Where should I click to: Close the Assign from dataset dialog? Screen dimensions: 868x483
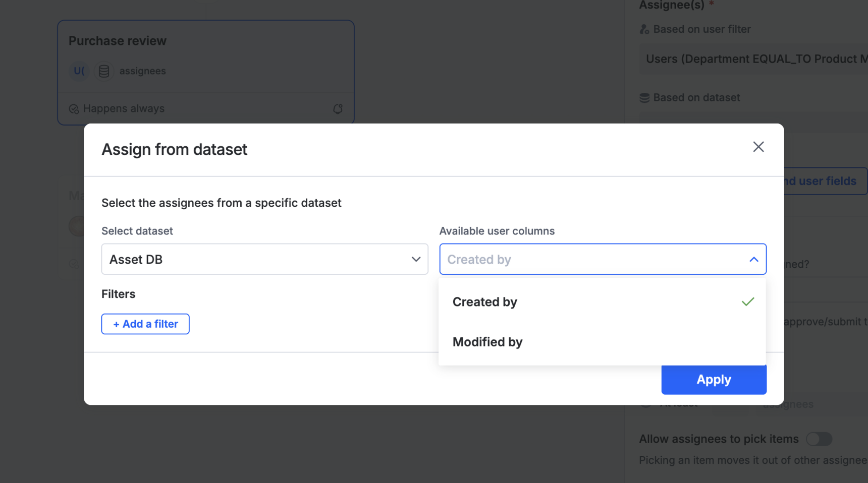click(x=758, y=147)
